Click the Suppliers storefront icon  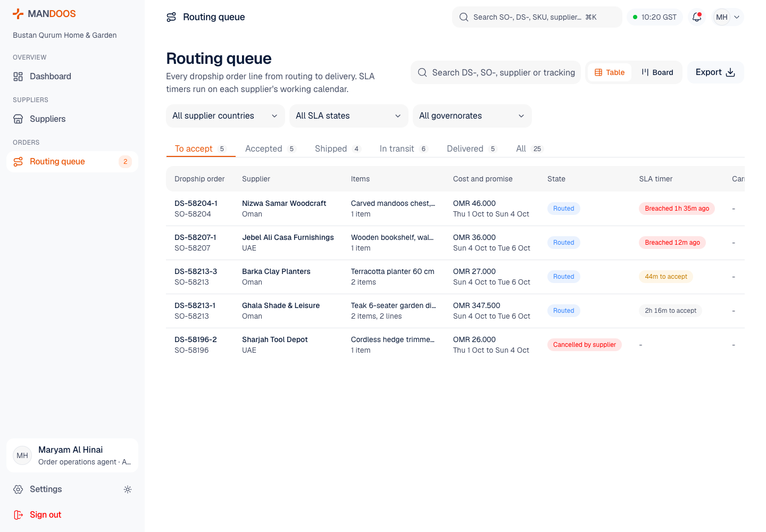tap(18, 119)
